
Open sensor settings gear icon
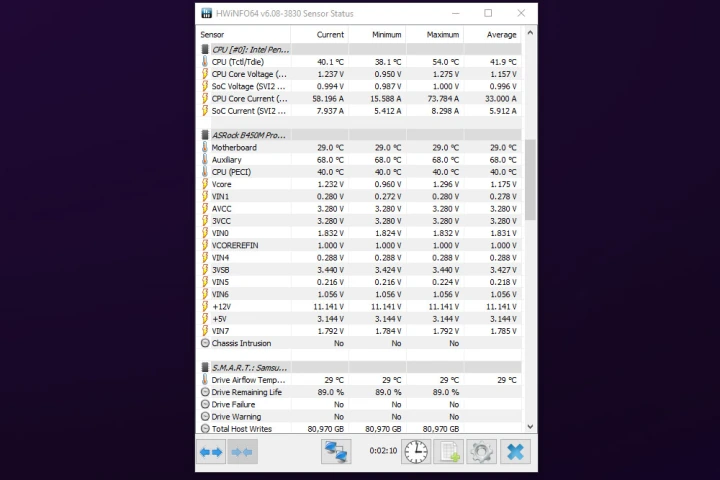tap(482, 452)
